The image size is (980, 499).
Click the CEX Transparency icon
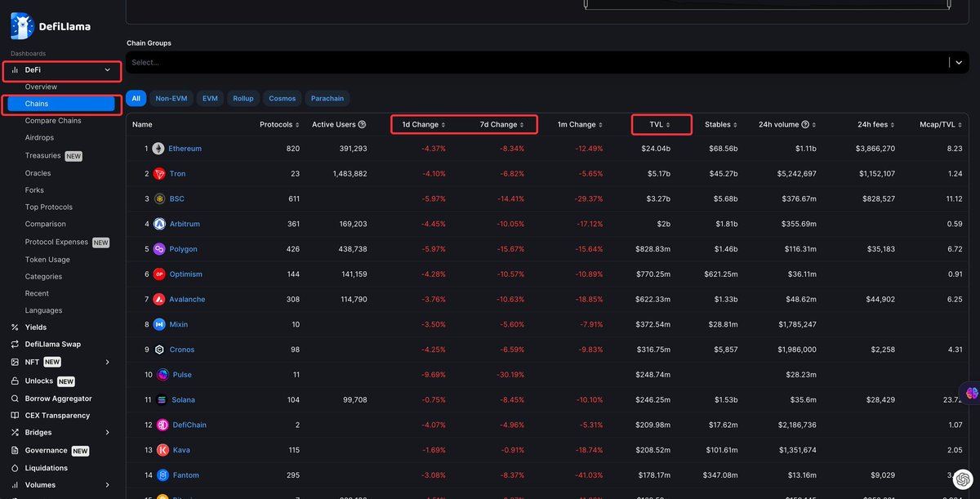(x=15, y=416)
